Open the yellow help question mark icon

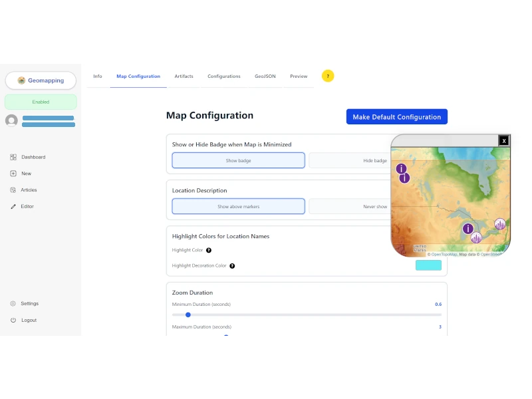328,76
